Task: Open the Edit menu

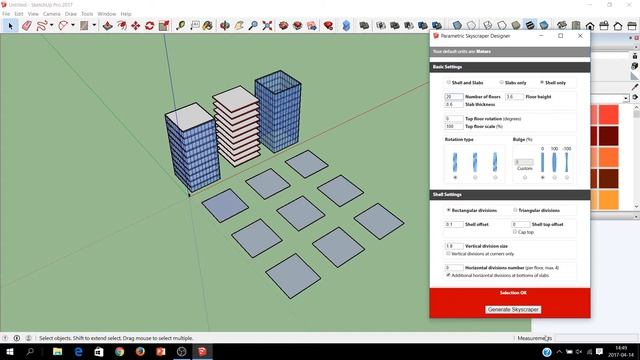Action: [19, 14]
